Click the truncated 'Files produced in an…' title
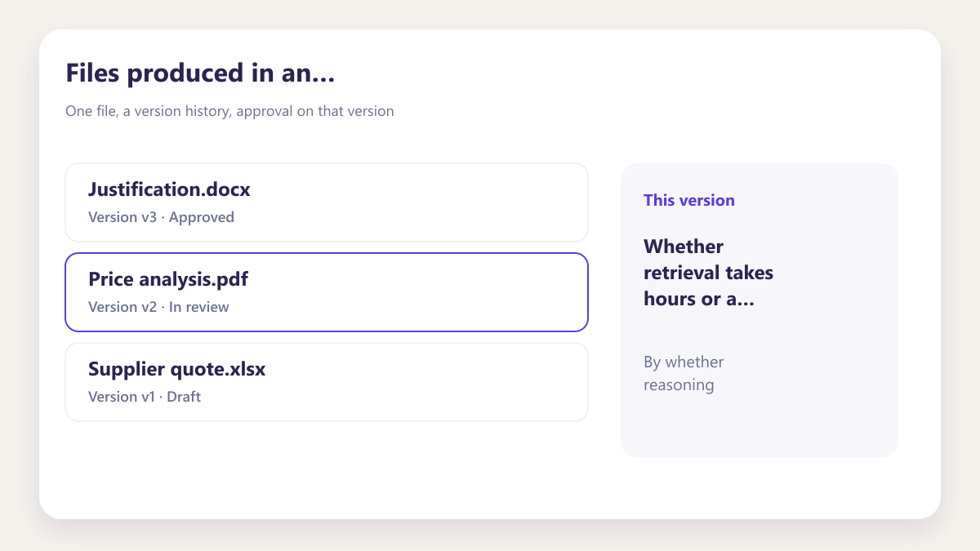The height and width of the screenshot is (551, 980). click(x=200, y=73)
